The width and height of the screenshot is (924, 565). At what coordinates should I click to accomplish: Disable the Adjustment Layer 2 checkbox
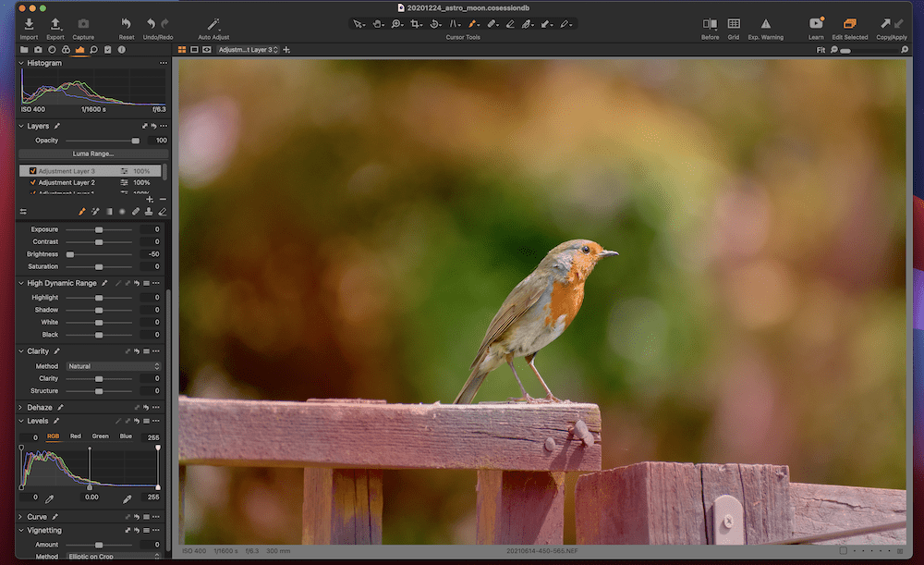33,183
